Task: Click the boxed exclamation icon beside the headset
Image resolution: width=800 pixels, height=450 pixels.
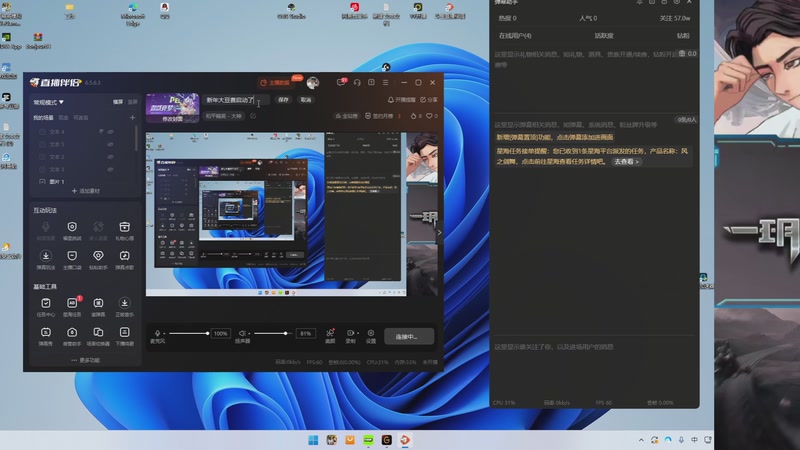Action: (x=371, y=82)
